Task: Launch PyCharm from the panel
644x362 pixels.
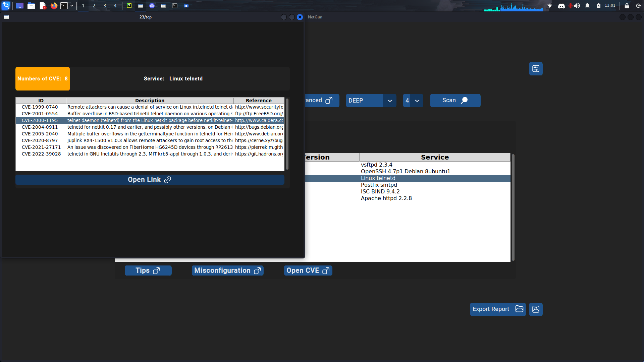Action: pyautogui.click(x=129, y=6)
